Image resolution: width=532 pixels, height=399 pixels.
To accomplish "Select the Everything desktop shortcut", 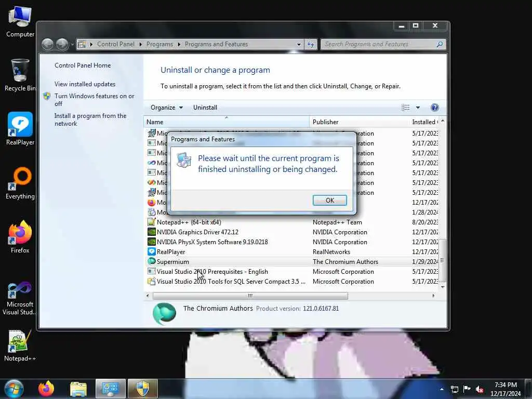I will [x=20, y=183].
